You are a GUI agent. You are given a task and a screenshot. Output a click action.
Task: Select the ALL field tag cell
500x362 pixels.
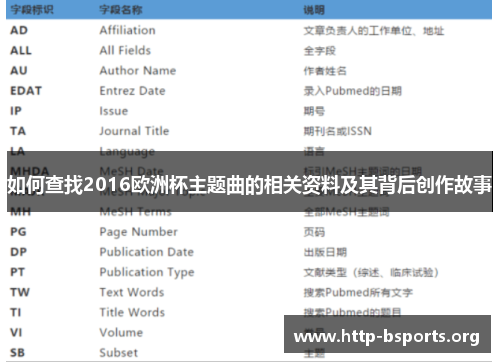[21, 51]
